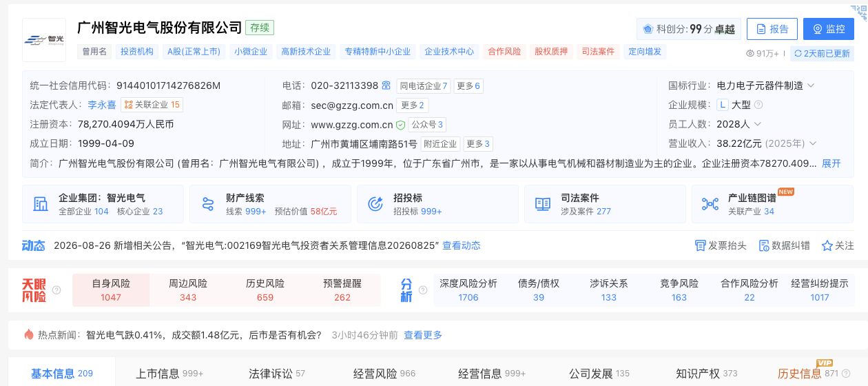Click the 司法案件 book icon
Screen dimensions: 868x386
(543, 204)
